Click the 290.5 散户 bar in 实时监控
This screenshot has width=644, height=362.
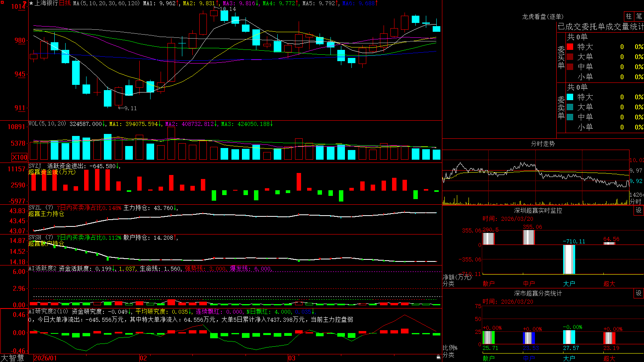[x=489, y=239]
